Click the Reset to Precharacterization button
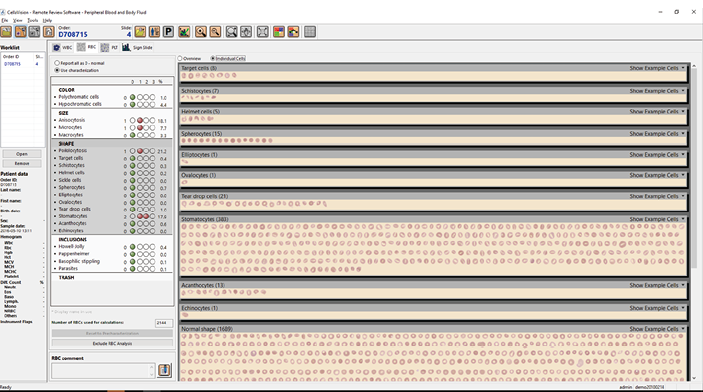 tap(112, 333)
